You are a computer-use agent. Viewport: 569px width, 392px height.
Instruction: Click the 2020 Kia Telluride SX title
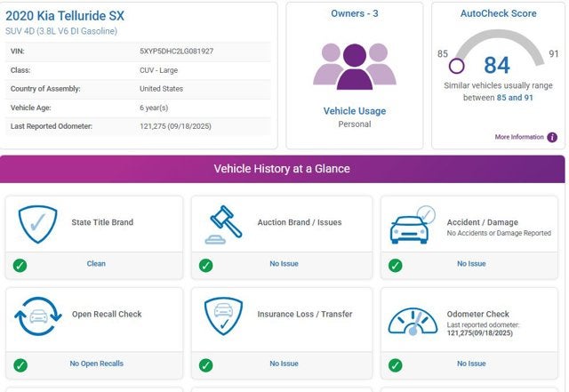pos(65,15)
